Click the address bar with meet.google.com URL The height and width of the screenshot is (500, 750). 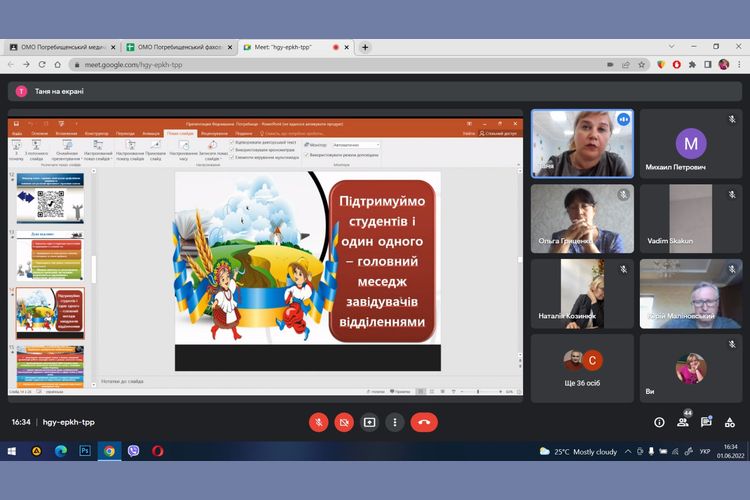pyautogui.click(x=300, y=65)
